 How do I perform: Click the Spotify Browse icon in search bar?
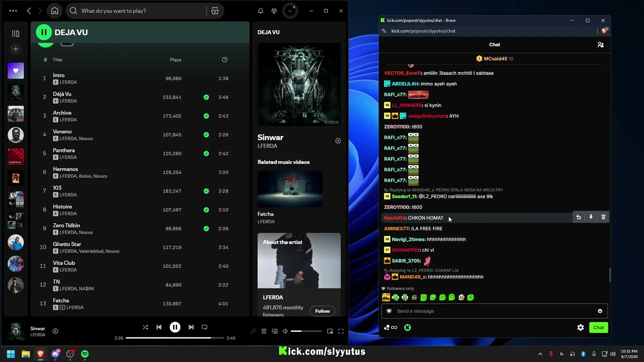215,11
